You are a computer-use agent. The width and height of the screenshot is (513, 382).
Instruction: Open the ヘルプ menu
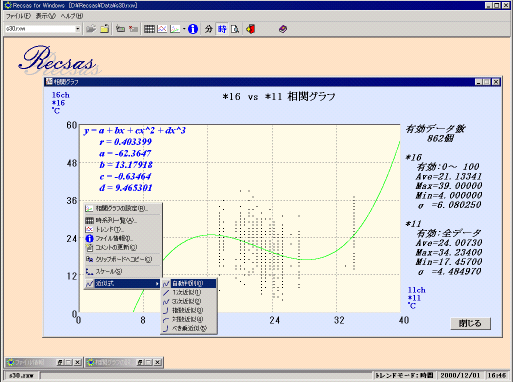(x=72, y=16)
